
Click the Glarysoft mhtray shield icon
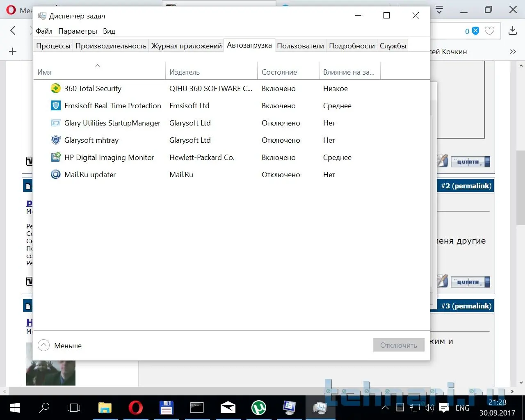(55, 140)
